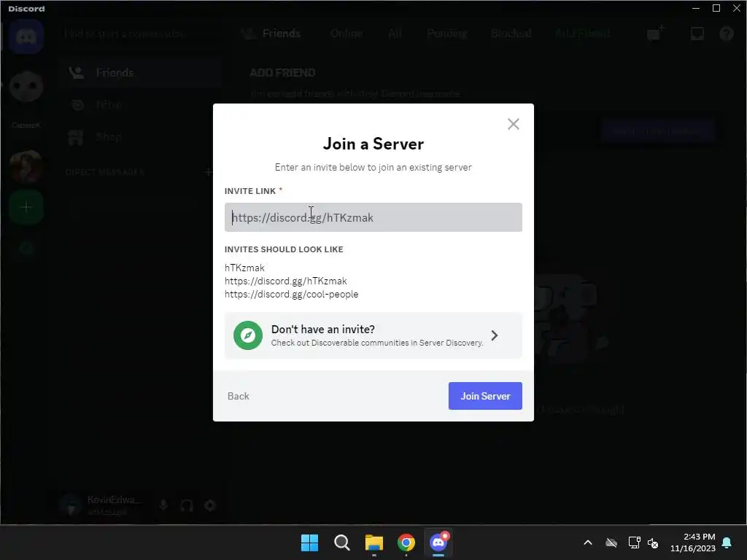
Task: Click the OneDrive cloud tray icon
Action: tap(611, 542)
